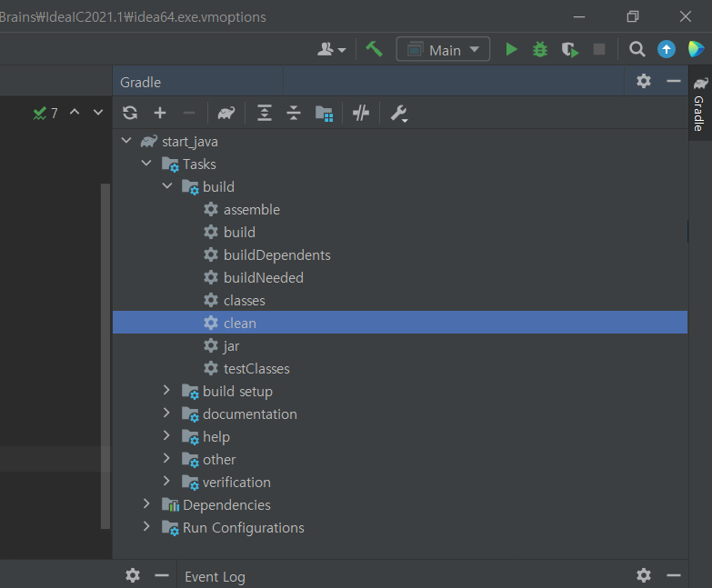Screen dimensions: 712x588
Task: Expand the documentation group
Action: (166, 413)
